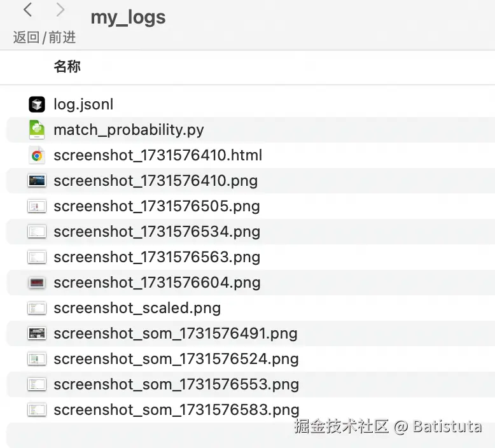The height and width of the screenshot is (448, 495).
Task: Select the screenshot_som_1731576583.png file name
Action: point(176,410)
